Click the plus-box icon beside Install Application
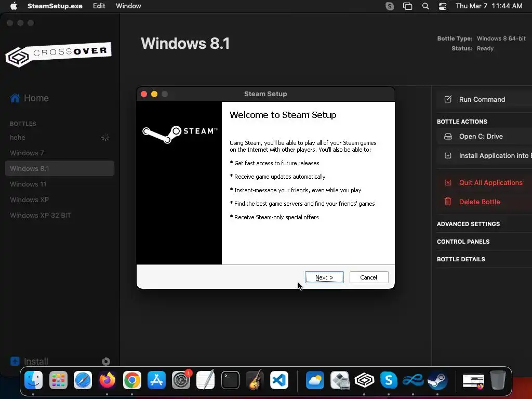The height and width of the screenshot is (399, 532). click(x=448, y=156)
